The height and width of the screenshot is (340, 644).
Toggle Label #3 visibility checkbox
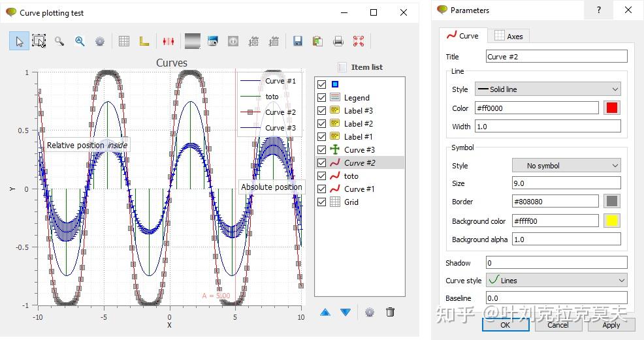321,111
